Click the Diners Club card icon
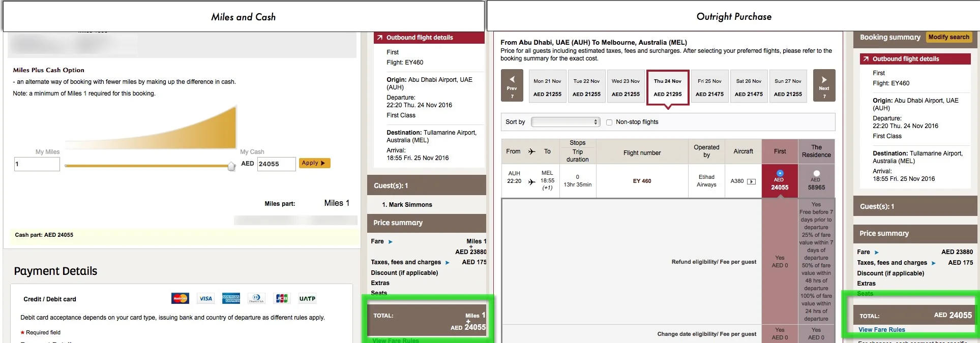The width and height of the screenshot is (980, 343). [256, 298]
